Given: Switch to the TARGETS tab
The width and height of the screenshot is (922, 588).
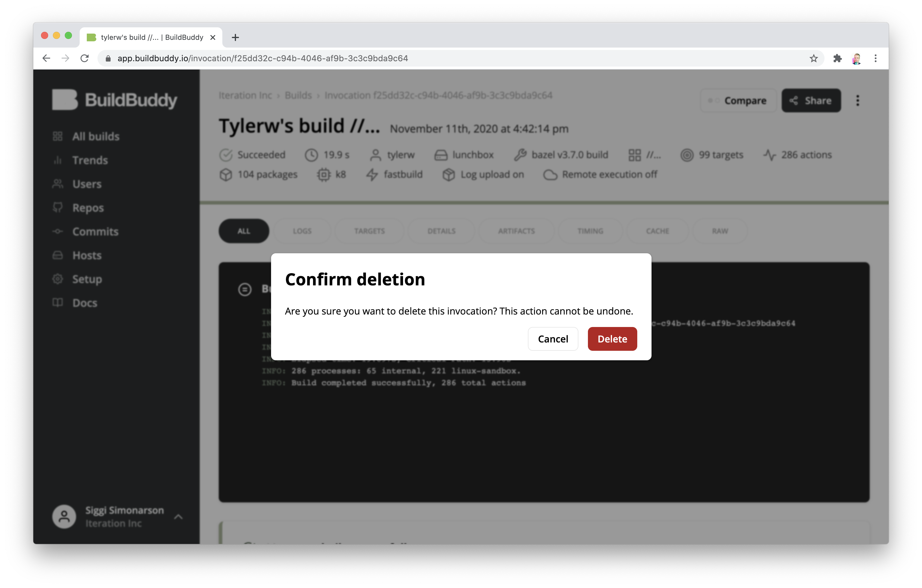Looking at the screenshot, I should [x=369, y=231].
